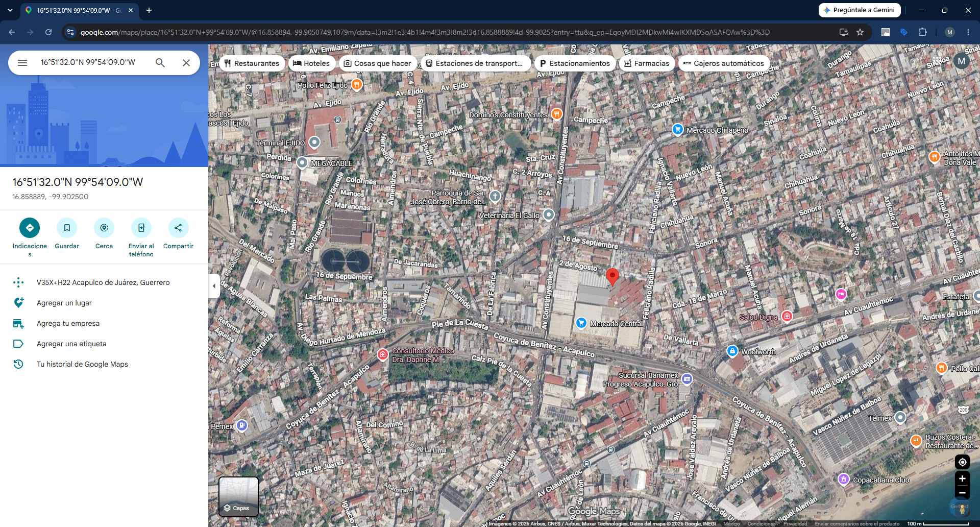Select Agregar un lugar
This screenshot has width=980, height=527.
pyautogui.click(x=104, y=303)
